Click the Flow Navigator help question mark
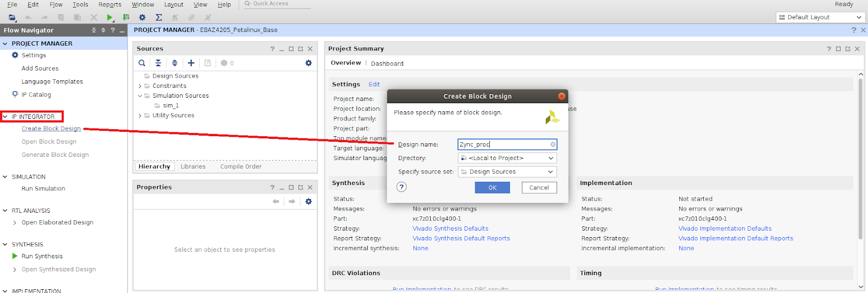Screen dimensions: 868x293 pos(113,30)
